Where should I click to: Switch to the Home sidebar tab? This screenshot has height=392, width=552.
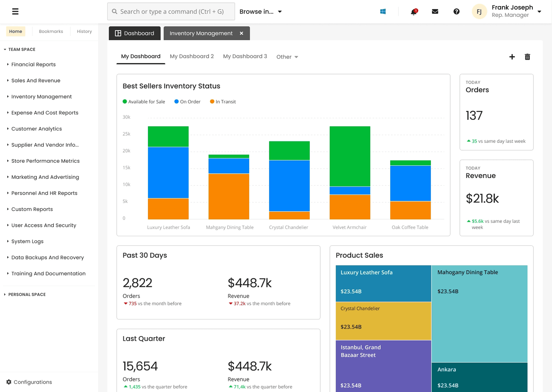[x=16, y=32]
